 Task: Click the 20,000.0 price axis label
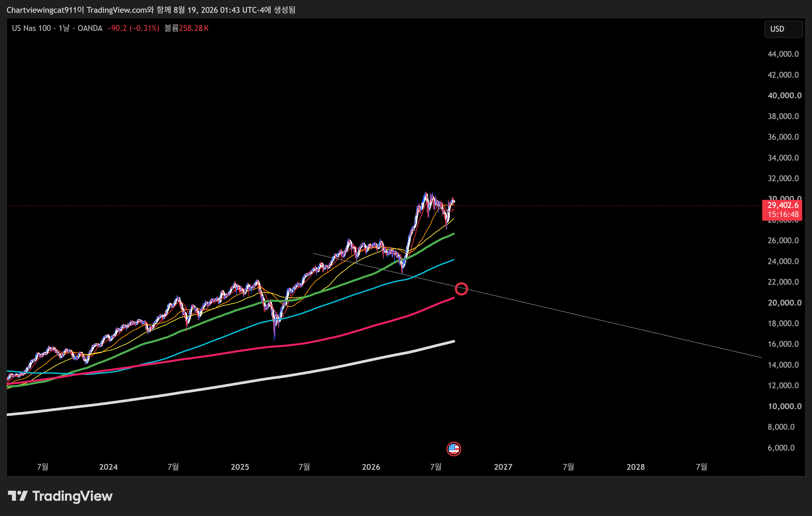pos(784,303)
